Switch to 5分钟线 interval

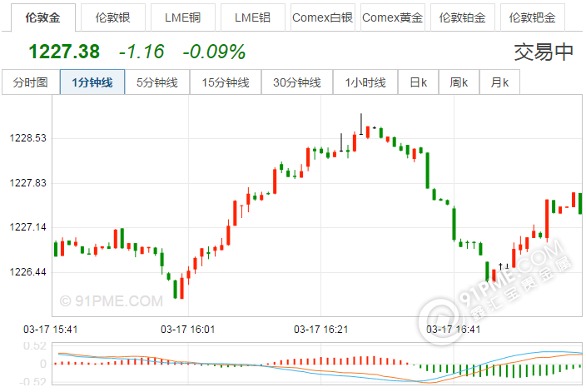[x=157, y=82]
